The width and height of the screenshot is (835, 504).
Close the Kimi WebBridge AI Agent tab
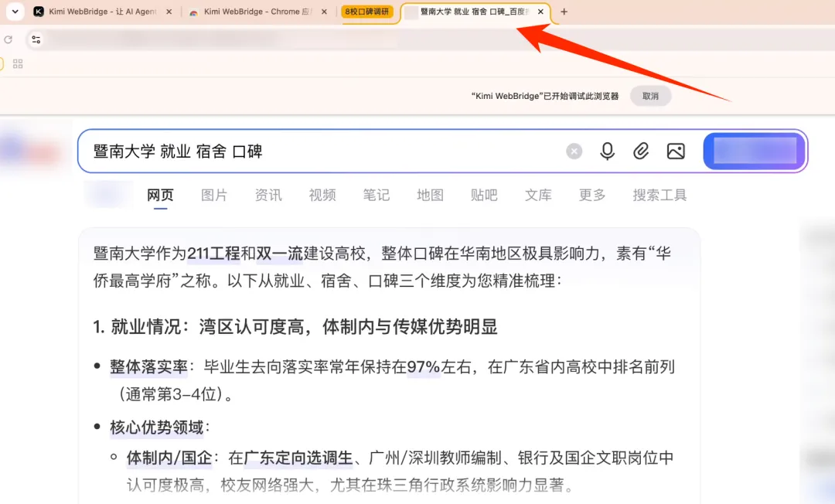point(169,12)
